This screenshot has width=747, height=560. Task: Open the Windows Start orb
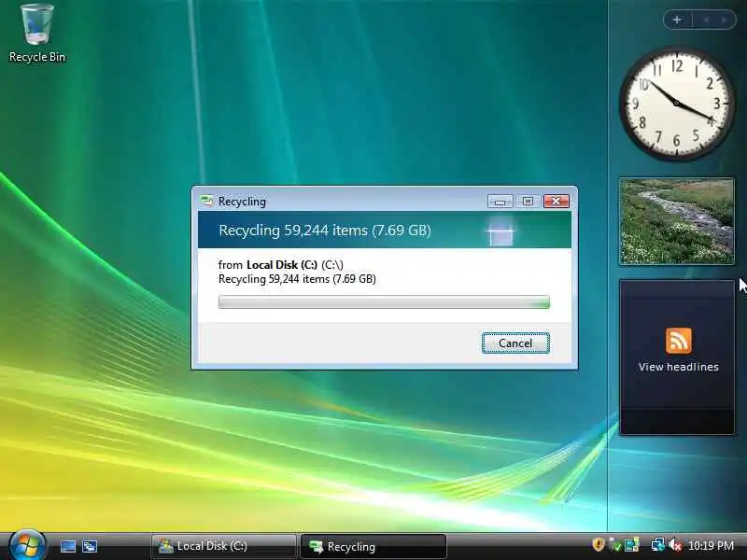[27, 545]
